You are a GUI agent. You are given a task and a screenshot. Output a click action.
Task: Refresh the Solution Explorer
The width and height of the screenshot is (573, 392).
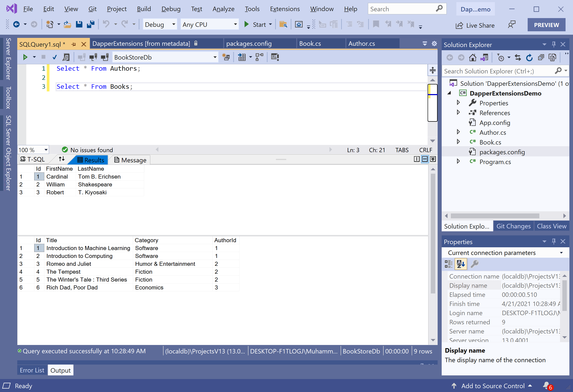(x=529, y=57)
